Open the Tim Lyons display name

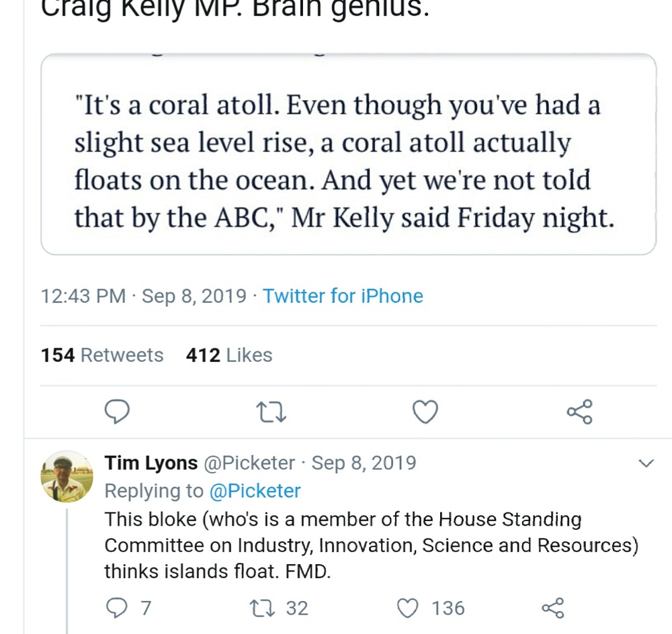pyautogui.click(x=151, y=463)
